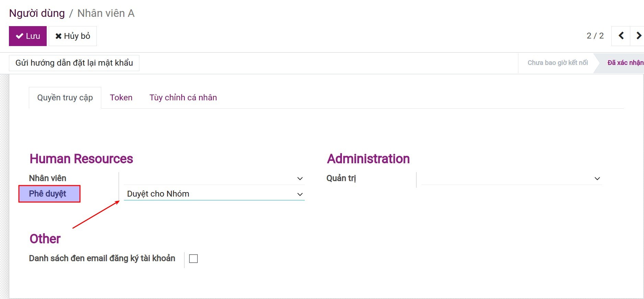Click the X icon on Hủy bỏ
This screenshot has height=299, width=644.
tap(58, 36)
